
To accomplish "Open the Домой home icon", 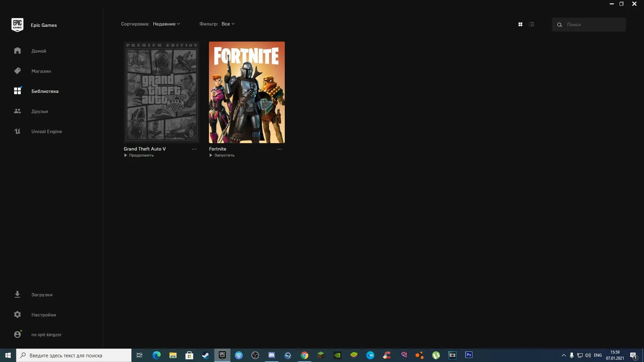I will 17,51.
